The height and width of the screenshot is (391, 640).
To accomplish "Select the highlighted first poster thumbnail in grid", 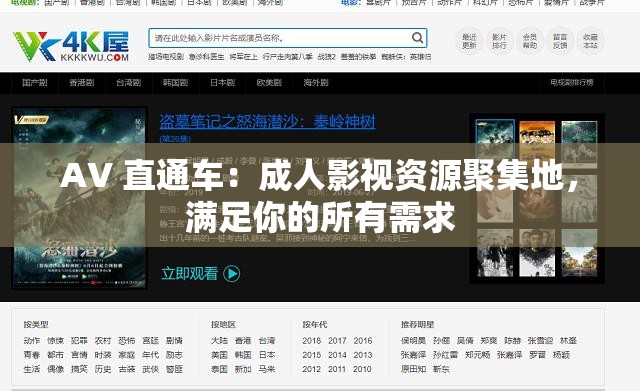I will click(x=495, y=145).
